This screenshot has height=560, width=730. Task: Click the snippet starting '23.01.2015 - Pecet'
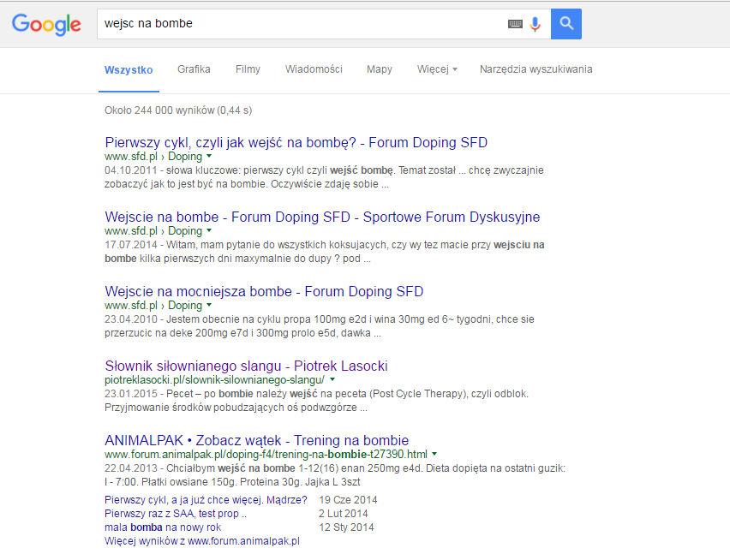click(316, 401)
